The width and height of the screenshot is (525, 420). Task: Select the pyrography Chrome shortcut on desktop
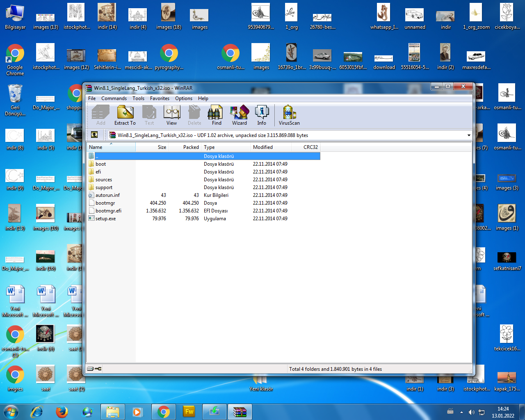[x=169, y=57]
